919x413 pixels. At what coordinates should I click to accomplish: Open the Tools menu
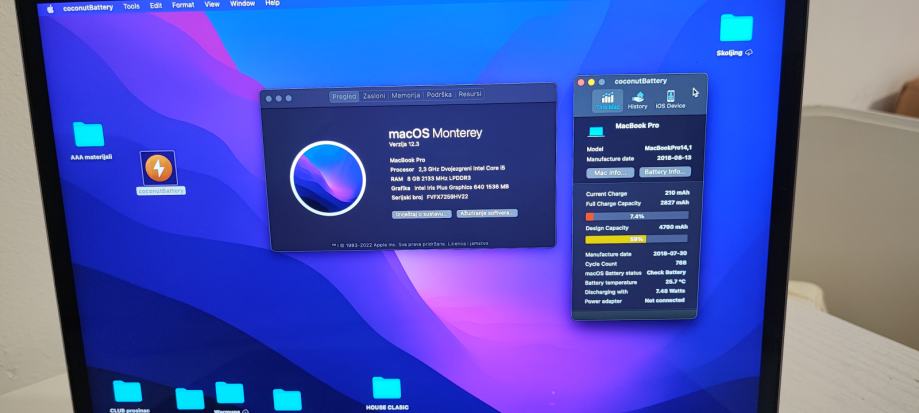(x=132, y=6)
